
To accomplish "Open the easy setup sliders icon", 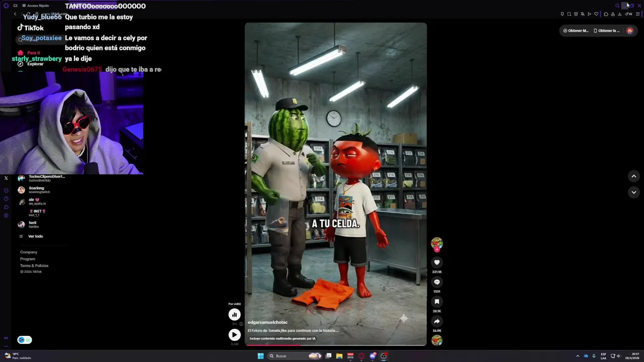I will 638,14.
